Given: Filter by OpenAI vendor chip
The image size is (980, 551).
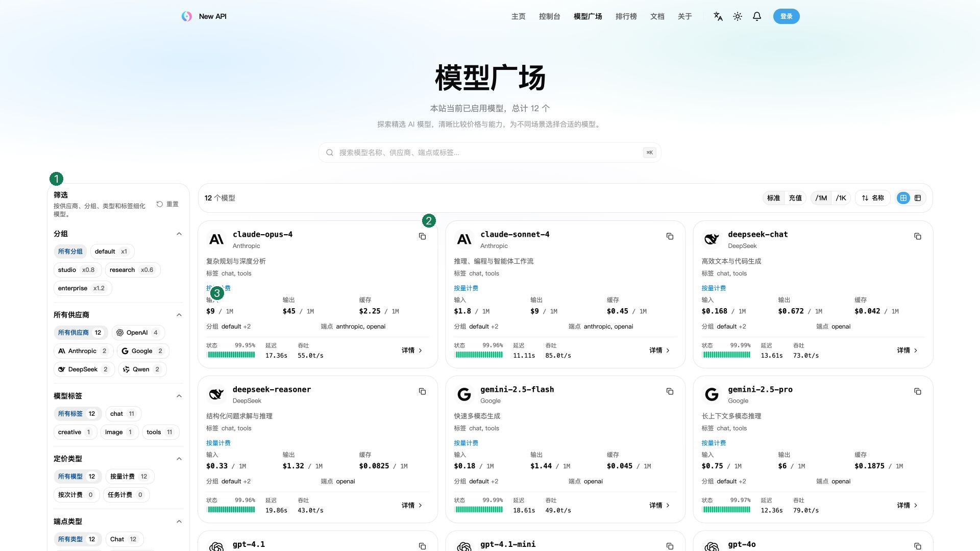Looking at the screenshot, I should (x=138, y=333).
